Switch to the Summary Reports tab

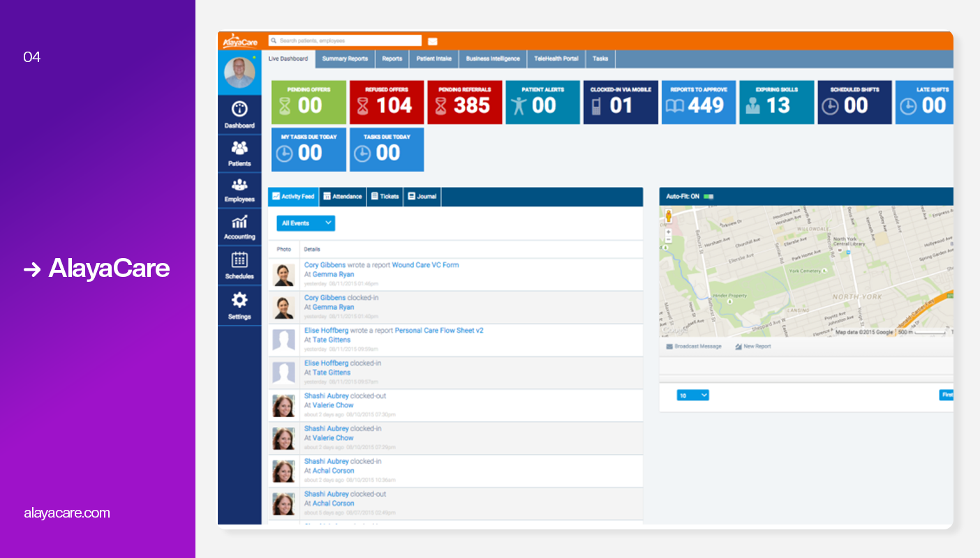click(345, 59)
